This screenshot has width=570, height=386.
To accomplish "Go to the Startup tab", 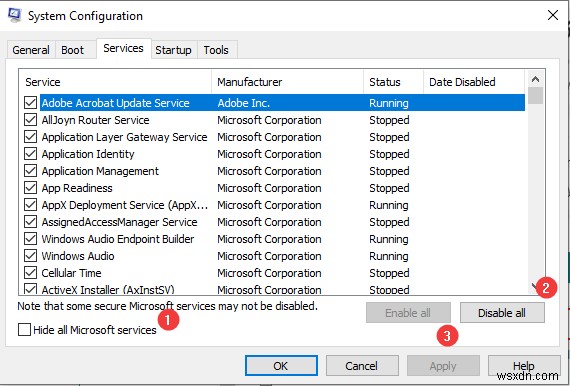I will [x=173, y=50].
